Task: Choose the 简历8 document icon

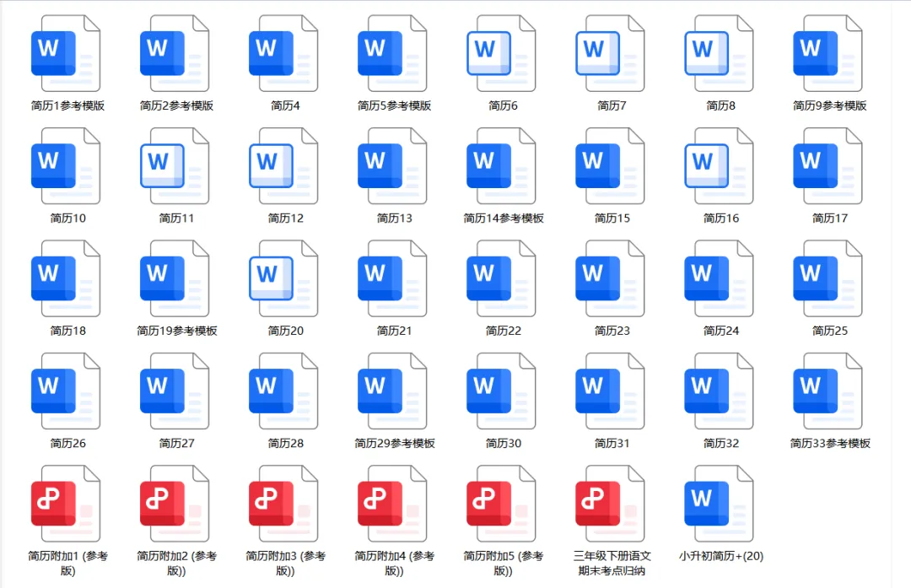Action: point(720,53)
